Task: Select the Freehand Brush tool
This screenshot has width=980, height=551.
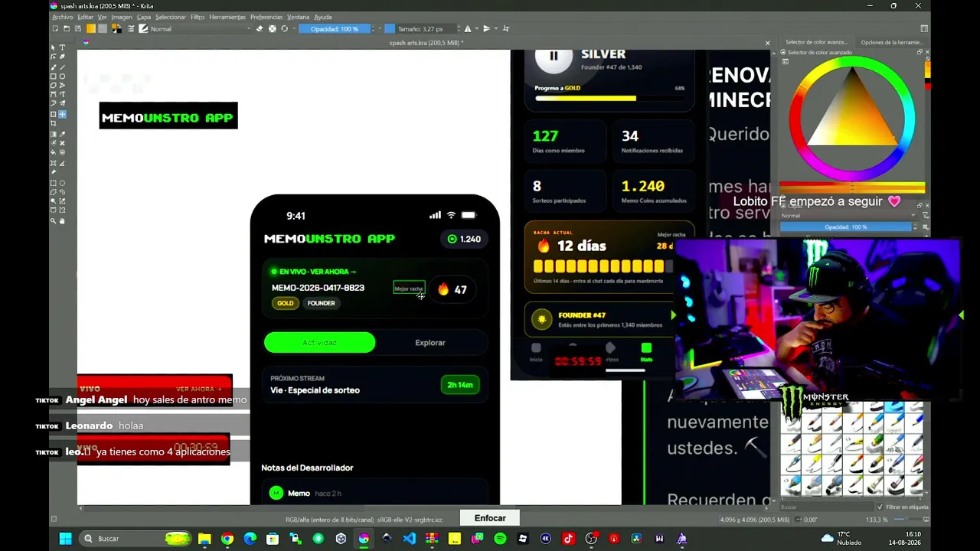Action: click(x=54, y=67)
